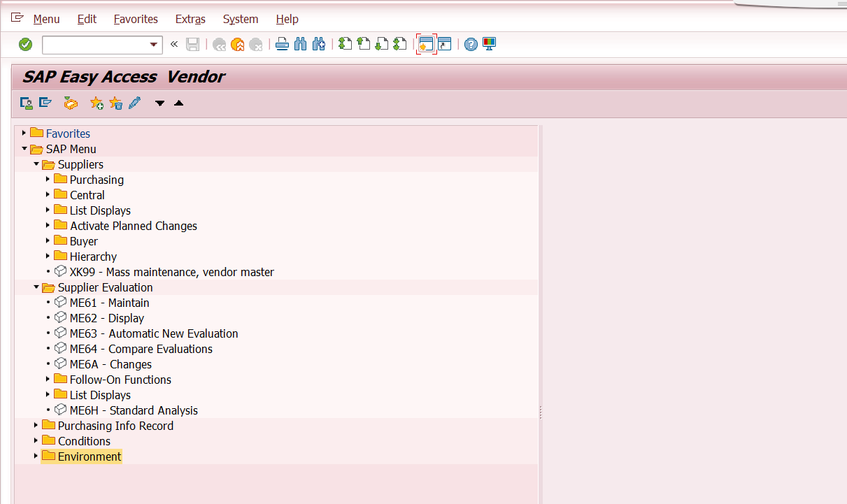847x504 pixels.
Task: Expand the Purchasing Info Record folder
Action: [x=36, y=426]
